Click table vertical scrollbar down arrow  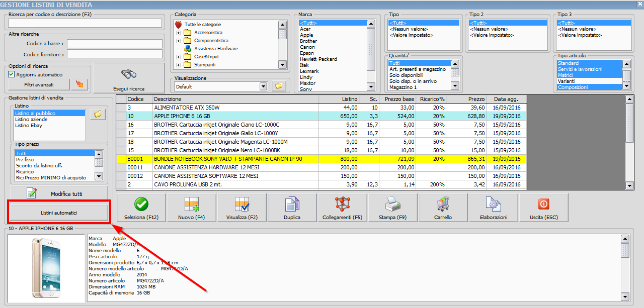pyautogui.click(x=630, y=186)
